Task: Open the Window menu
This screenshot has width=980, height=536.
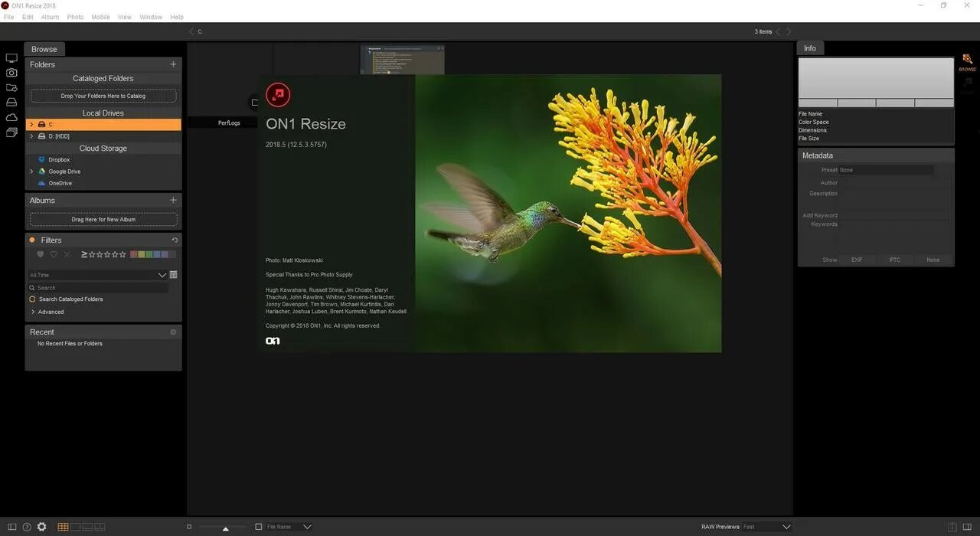Action: (x=151, y=17)
